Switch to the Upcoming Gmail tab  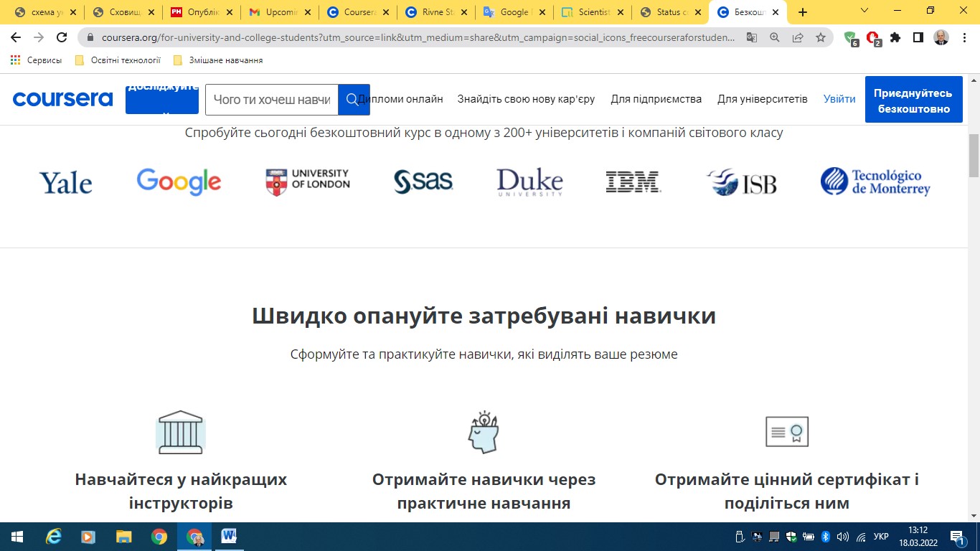coord(279,12)
